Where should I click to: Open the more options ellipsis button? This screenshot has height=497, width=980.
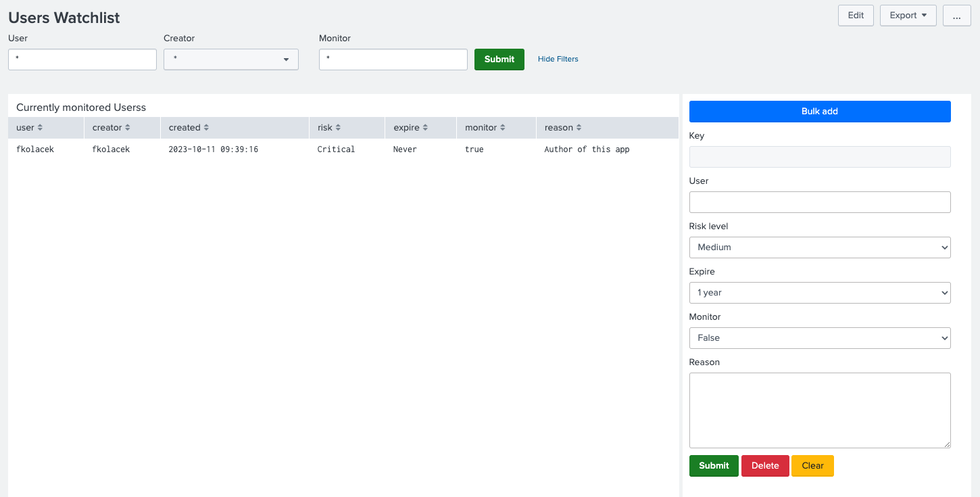pos(957,16)
